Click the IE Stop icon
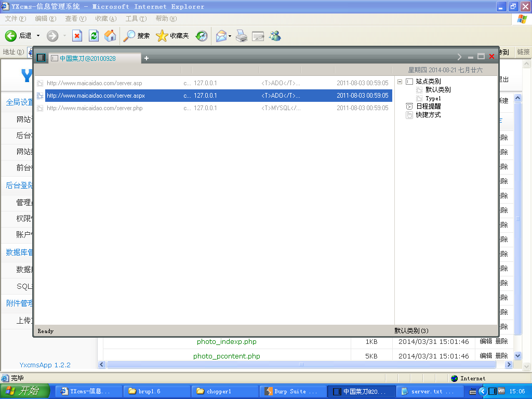 (x=77, y=36)
